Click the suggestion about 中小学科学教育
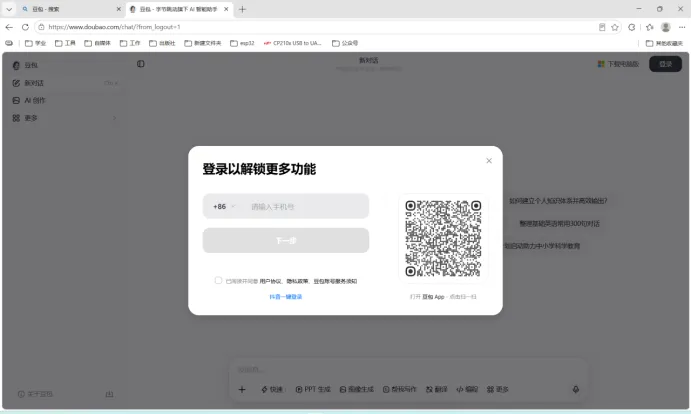This screenshot has width=692, height=414. point(542,246)
